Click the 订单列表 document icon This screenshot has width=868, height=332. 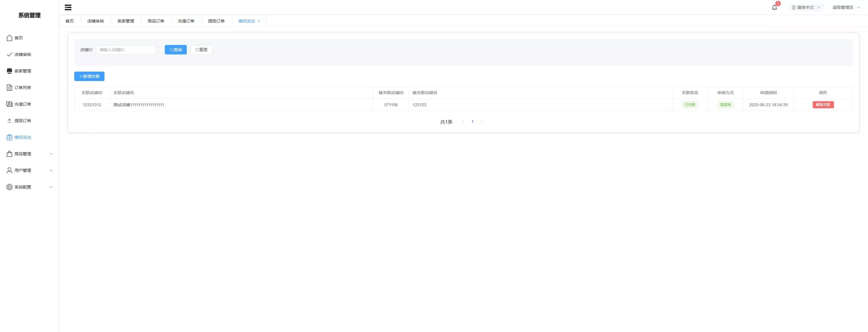(x=9, y=88)
